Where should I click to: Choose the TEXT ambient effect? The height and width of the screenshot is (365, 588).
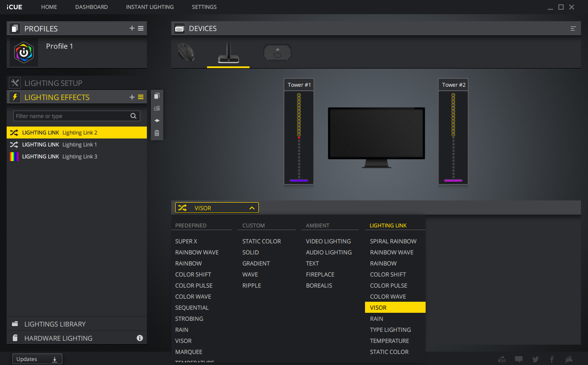(312, 263)
